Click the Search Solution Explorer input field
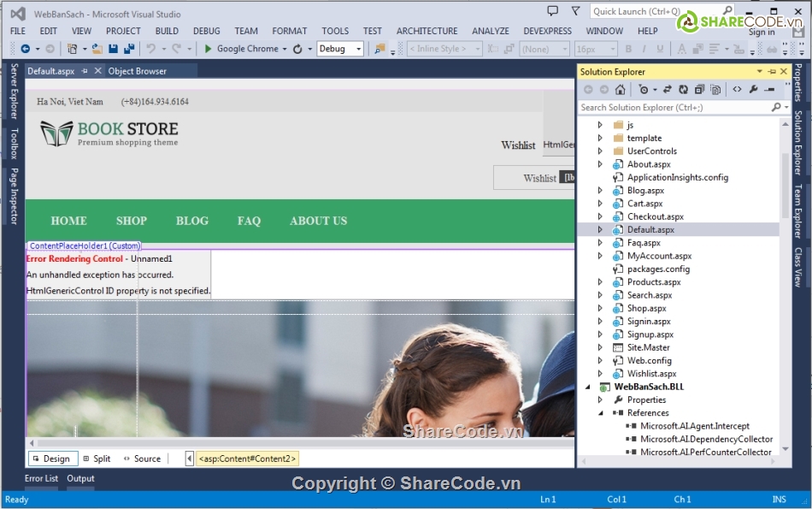This screenshot has height=509, width=812. tap(675, 107)
